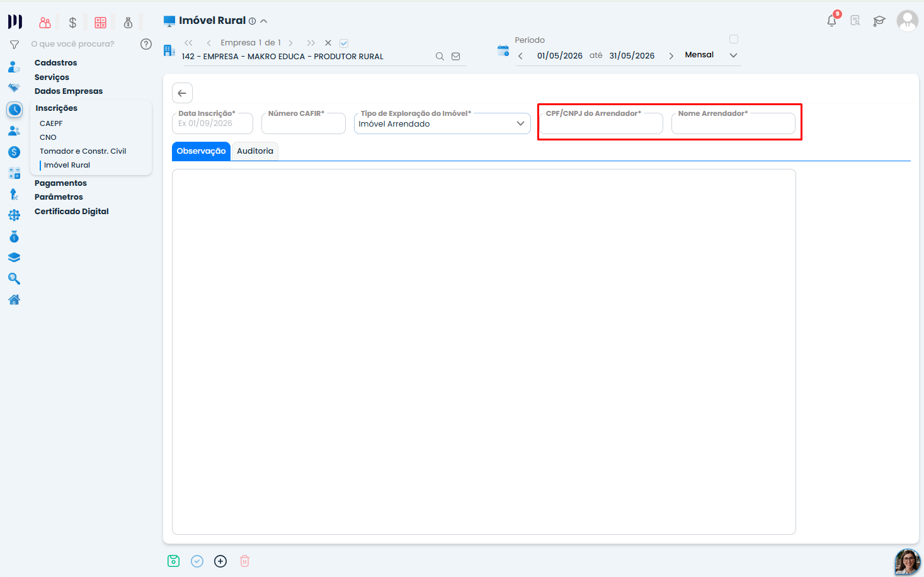The height and width of the screenshot is (577, 924).
Task: Click the blue circled checkmark icon
Action: coord(197,561)
